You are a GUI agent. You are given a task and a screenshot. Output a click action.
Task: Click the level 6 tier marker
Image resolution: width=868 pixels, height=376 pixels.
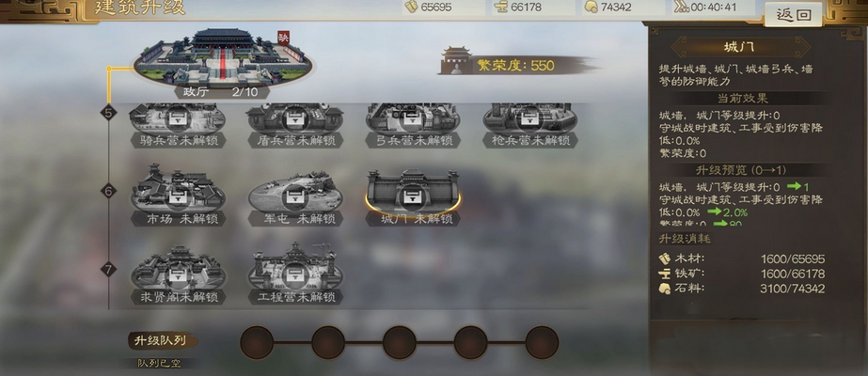click(x=108, y=192)
